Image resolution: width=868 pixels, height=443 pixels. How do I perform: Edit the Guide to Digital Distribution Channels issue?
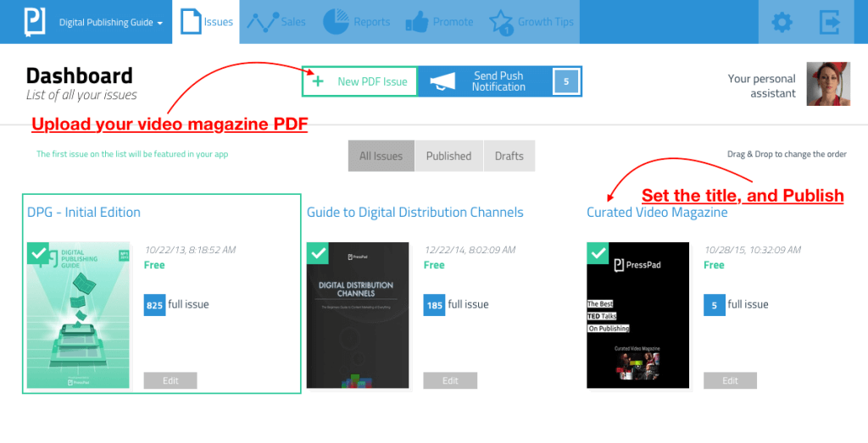click(x=450, y=380)
